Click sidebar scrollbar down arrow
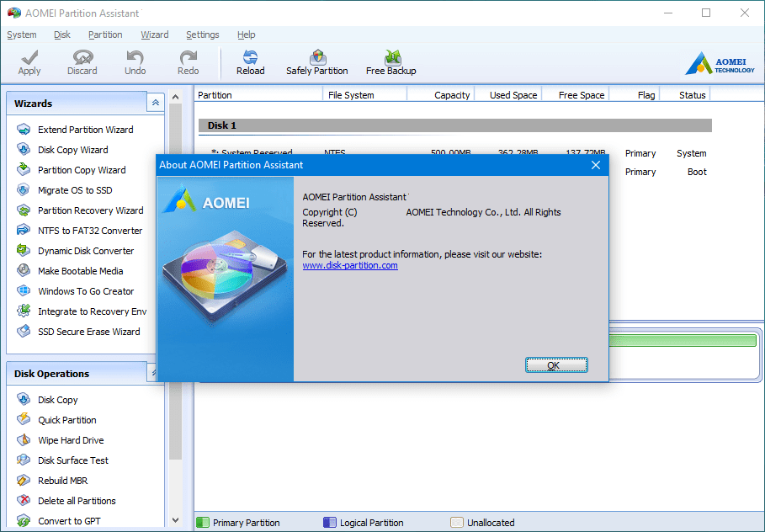Viewport: 765px width, 532px height. pos(176,520)
